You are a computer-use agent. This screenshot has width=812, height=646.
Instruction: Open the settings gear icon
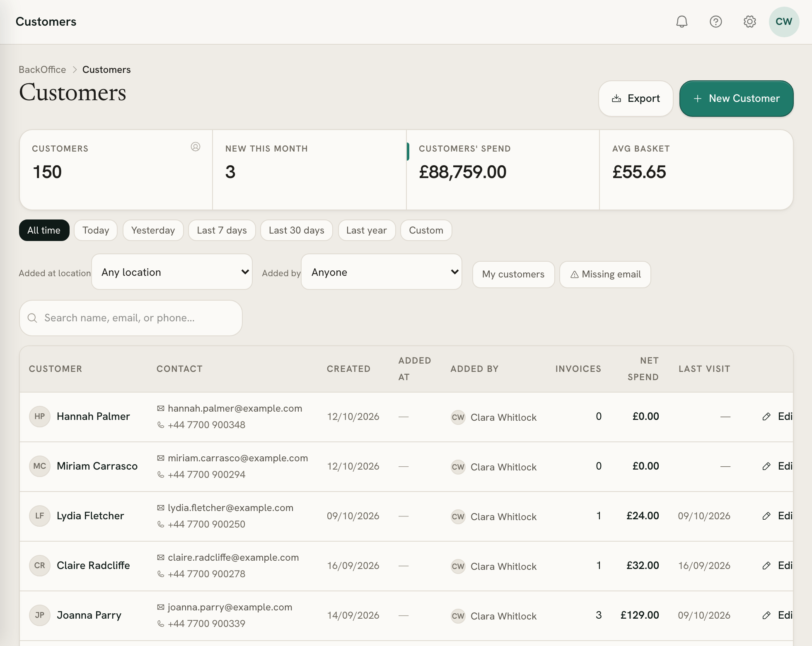[x=750, y=22]
